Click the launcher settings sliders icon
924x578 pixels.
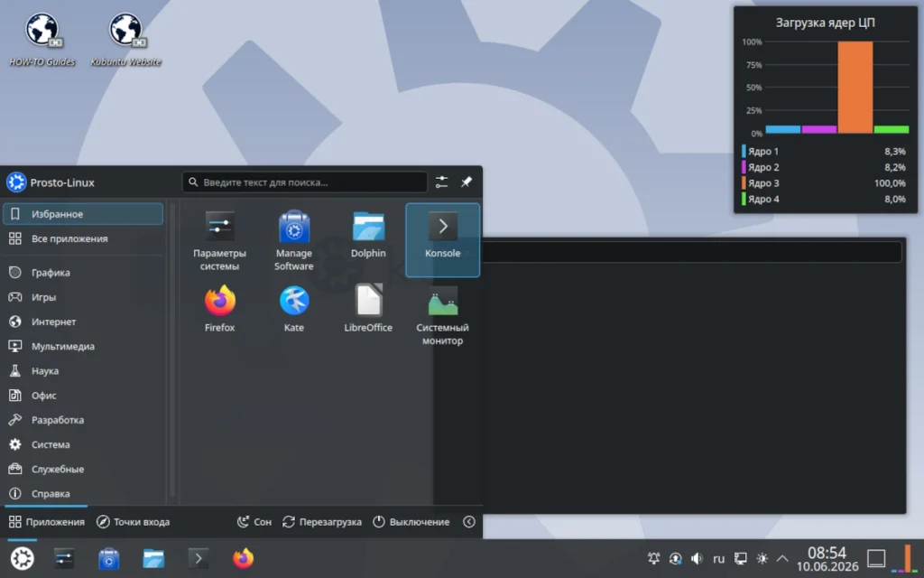pyautogui.click(x=441, y=182)
